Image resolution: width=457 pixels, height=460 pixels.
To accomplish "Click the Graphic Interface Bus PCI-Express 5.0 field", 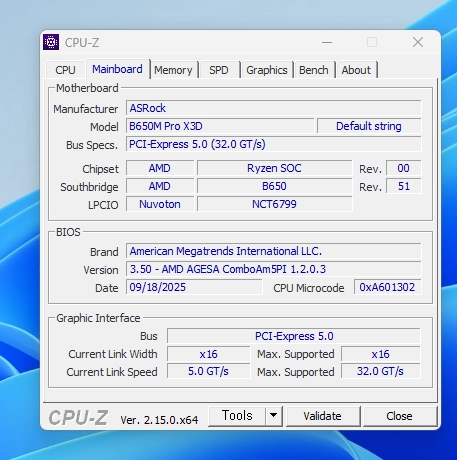I will [x=294, y=336].
